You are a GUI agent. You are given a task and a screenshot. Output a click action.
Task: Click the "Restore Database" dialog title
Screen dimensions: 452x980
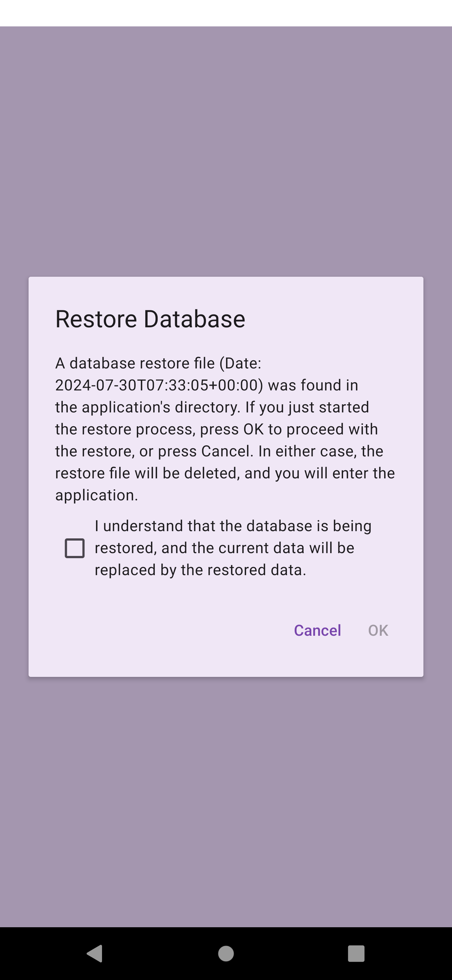point(150,319)
